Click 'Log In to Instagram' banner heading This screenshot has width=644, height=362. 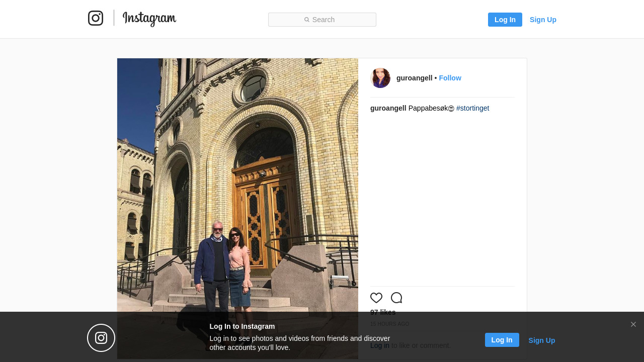(x=243, y=326)
